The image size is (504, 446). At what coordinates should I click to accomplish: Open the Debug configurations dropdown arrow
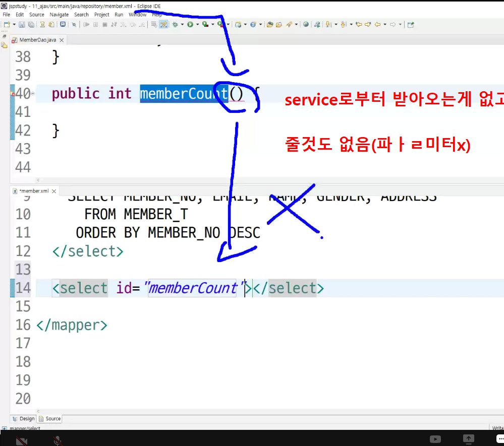(182, 24)
